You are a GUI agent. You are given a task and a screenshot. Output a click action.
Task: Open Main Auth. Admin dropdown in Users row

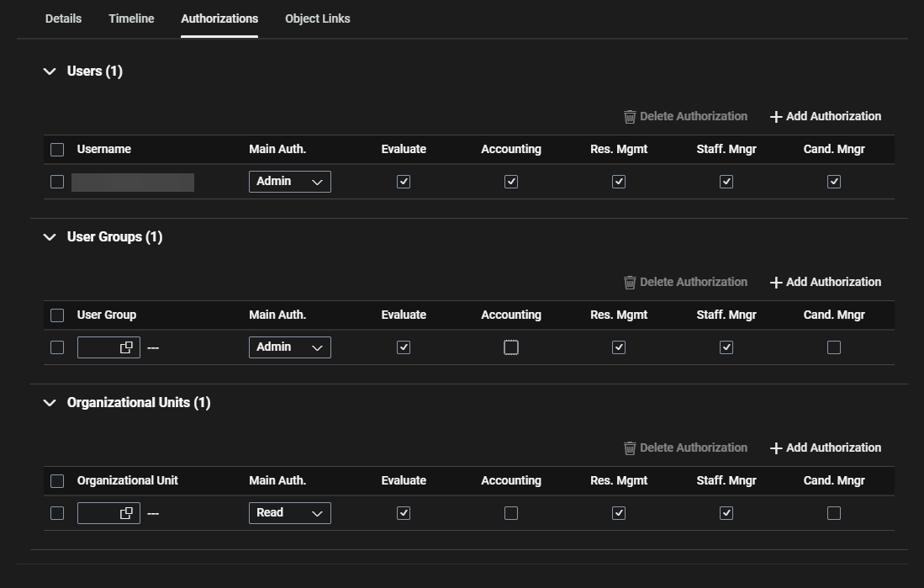tap(289, 182)
